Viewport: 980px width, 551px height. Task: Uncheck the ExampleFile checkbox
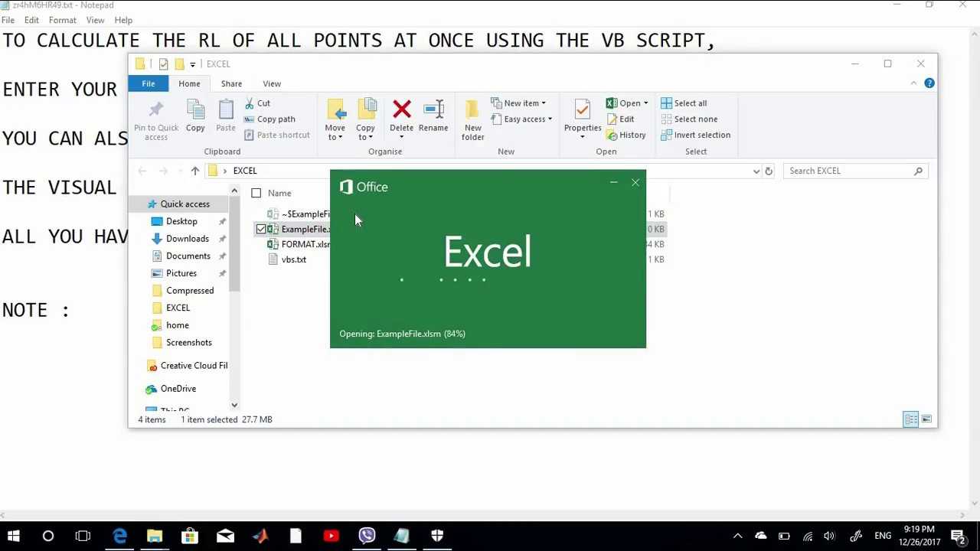coord(261,229)
